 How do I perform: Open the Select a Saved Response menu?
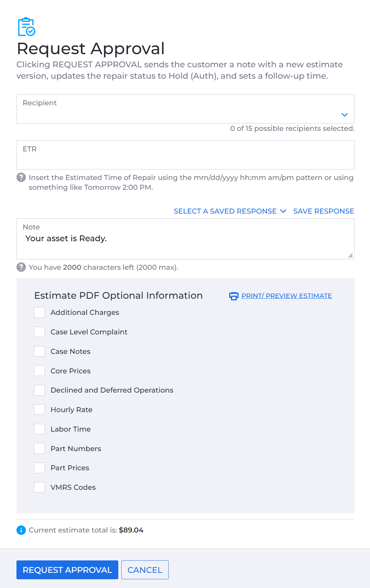230,211
